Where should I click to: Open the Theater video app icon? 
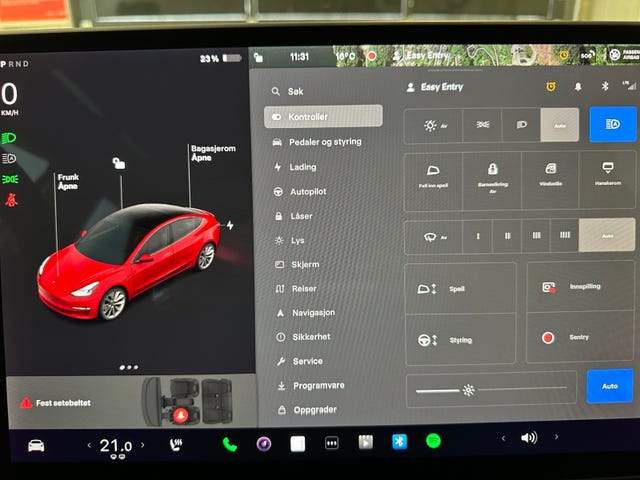click(x=365, y=442)
